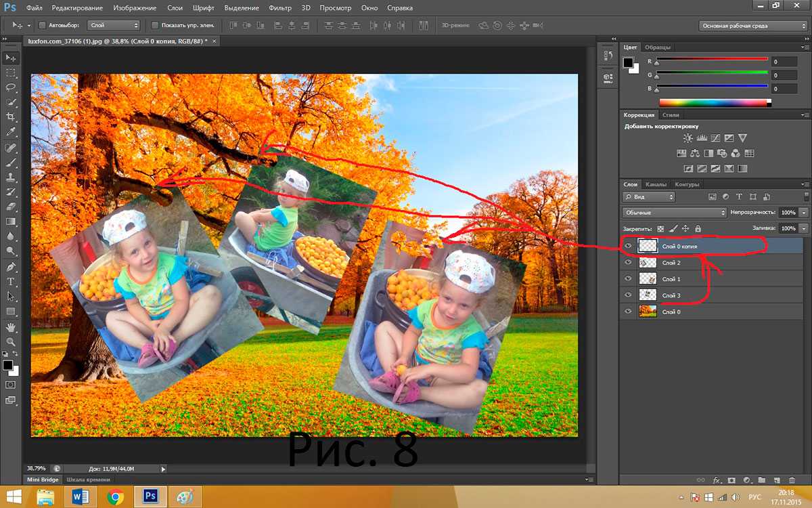Enable the Автовыбор checkbox
The height and width of the screenshot is (508, 812).
point(42,25)
